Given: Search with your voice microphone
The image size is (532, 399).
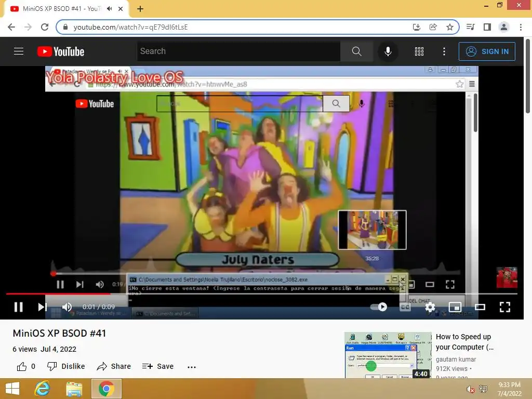Looking at the screenshot, I should 388,51.
